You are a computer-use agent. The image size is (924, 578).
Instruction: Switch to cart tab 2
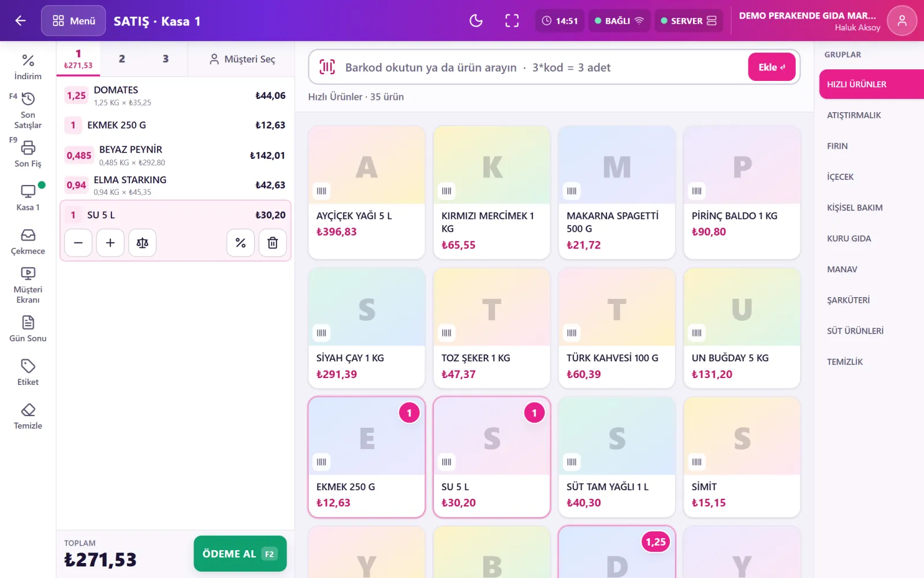pos(122,59)
